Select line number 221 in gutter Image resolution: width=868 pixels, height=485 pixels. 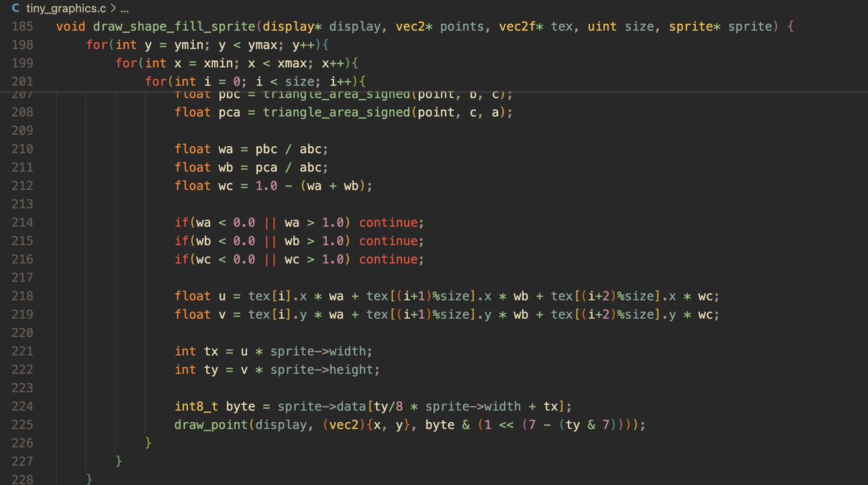(x=22, y=351)
